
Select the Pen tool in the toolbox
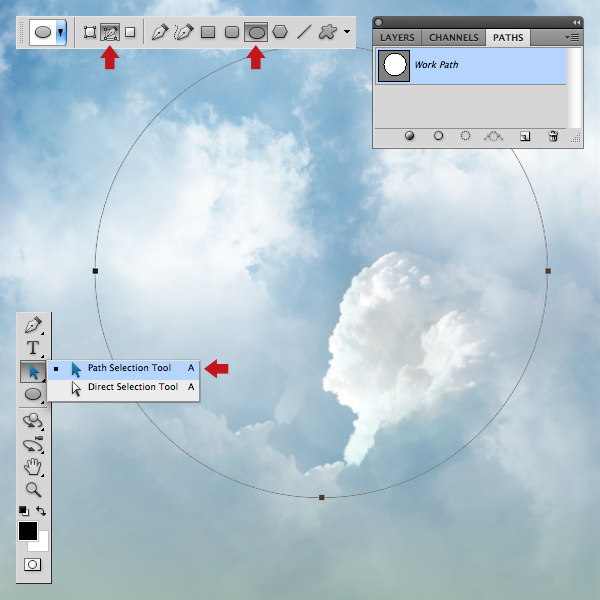pyautogui.click(x=33, y=325)
